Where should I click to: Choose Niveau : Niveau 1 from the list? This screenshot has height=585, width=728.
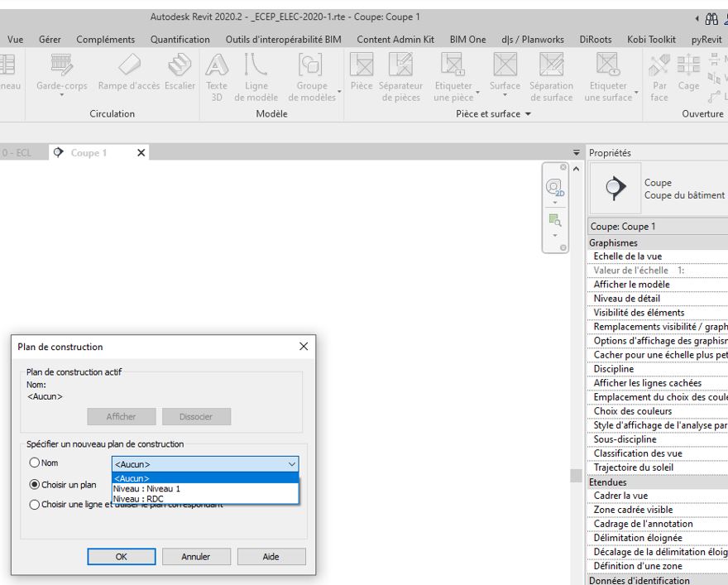click(x=146, y=488)
